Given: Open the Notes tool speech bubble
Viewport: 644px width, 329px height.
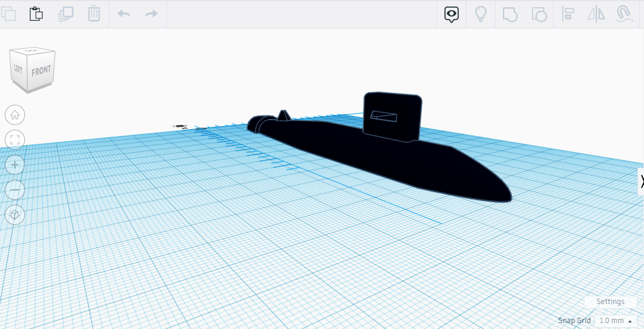Looking at the screenshot, I should tap(452, 14).
